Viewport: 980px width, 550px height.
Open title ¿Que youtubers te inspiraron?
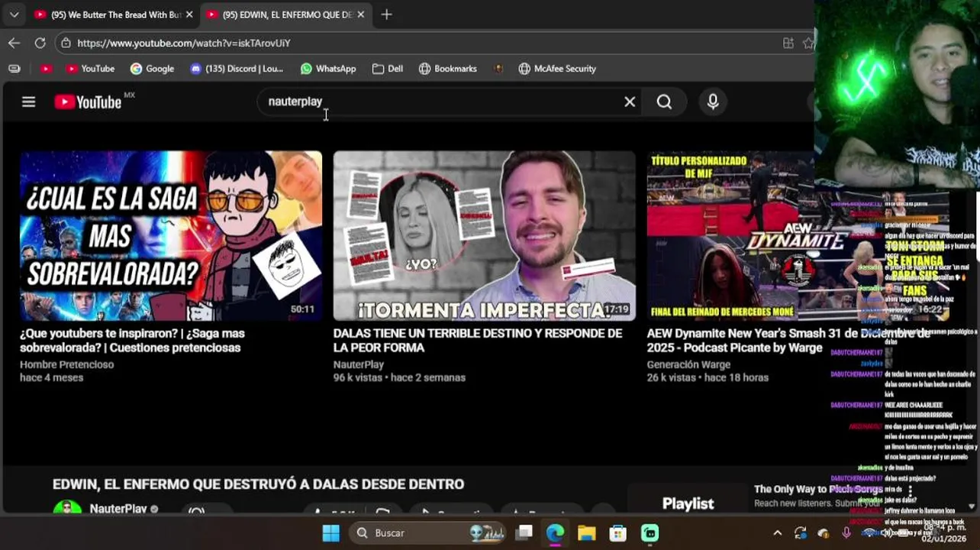(x=132, y=341)
